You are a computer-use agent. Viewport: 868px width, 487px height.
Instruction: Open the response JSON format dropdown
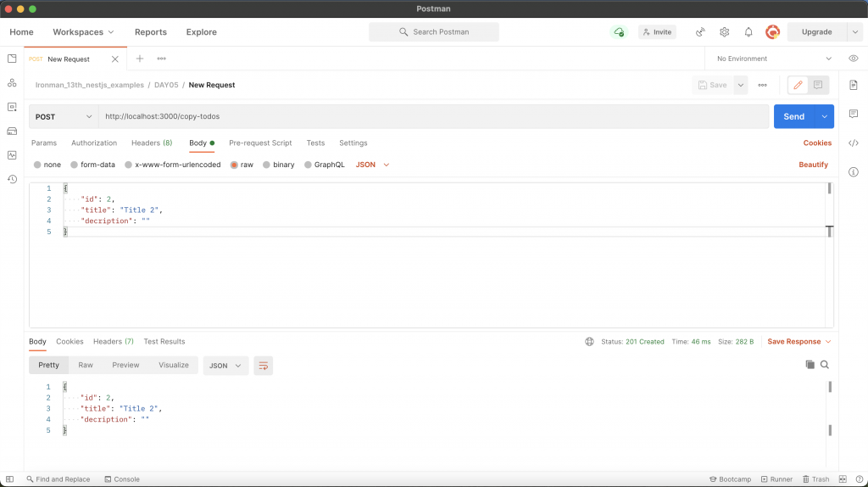coord(225,366)
